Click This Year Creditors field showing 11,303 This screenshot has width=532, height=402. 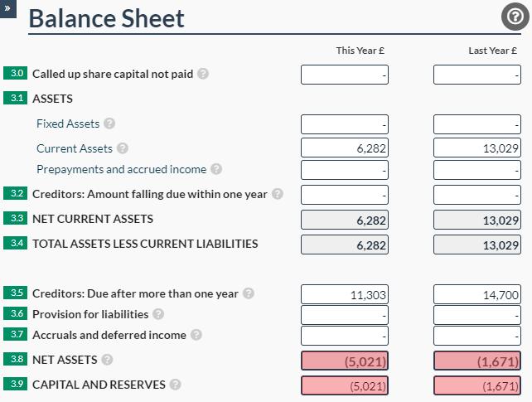344,294
